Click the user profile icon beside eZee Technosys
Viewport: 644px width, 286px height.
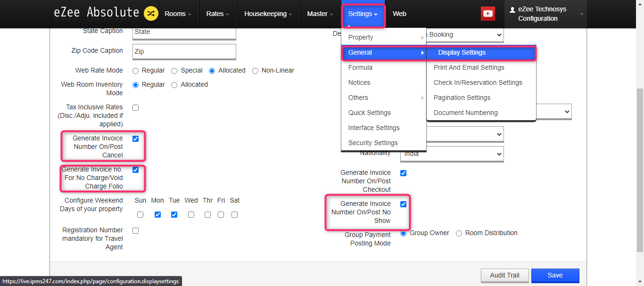[513, 9]
